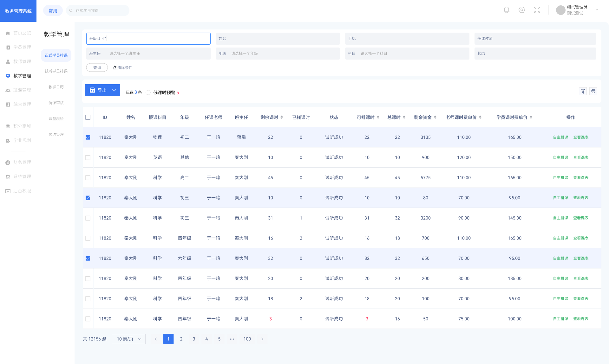Uncheck the 物理 初二 row checkbox
Image resolution: width=609 pixels, height=364 pixels.
click(x=88, y=137)
